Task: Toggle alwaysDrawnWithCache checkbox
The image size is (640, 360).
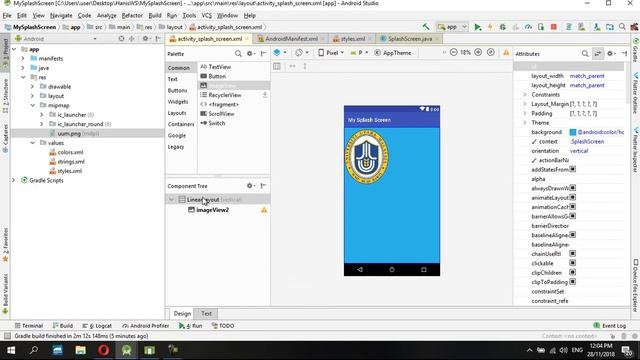Action: 573,188
